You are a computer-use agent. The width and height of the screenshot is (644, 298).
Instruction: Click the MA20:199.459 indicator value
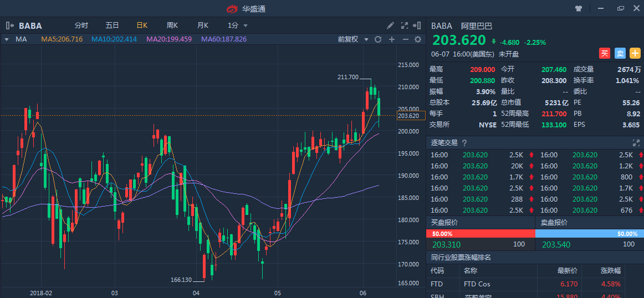(x=169, y=39)
